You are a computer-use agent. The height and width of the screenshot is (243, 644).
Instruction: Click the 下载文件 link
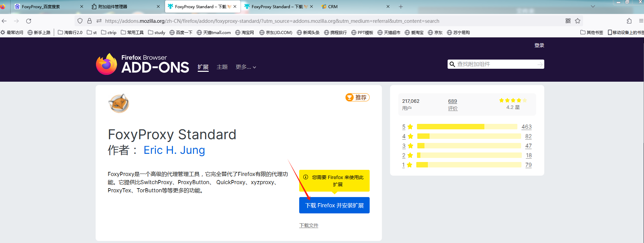coord(309,225)
